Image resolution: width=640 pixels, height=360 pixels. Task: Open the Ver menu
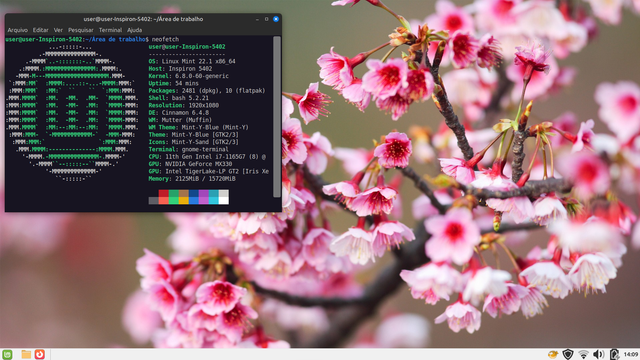[x=58, y=30]
